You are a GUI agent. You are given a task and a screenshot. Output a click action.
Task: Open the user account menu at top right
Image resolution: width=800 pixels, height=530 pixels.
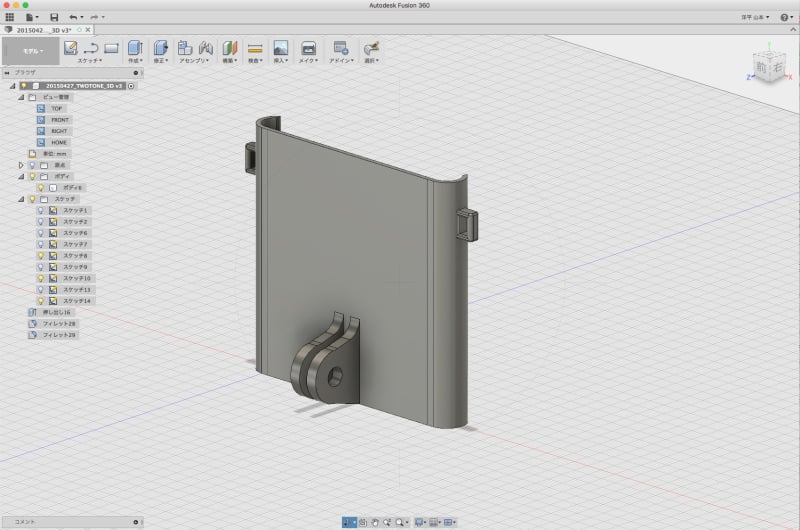pos(755,17)
